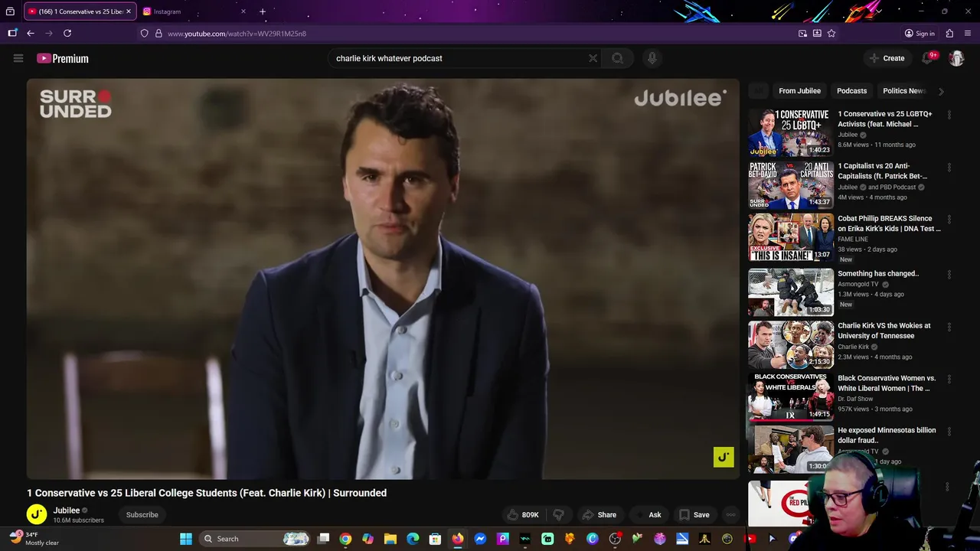Bookmark this page with star icon
This screenshot has height=551, width=980.
coord(831,34)
